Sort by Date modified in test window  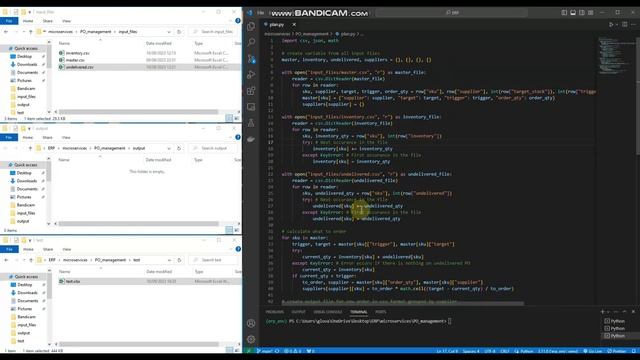pos(159,271)
